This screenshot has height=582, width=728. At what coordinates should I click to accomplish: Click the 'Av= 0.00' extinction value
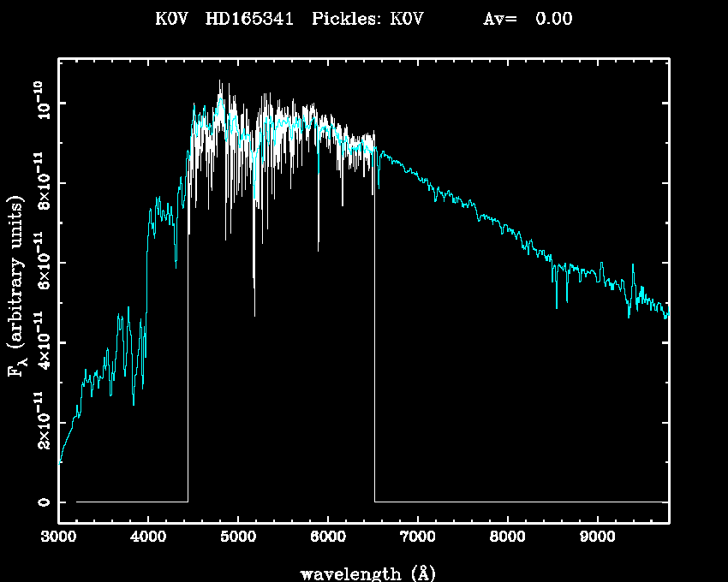[x=527, y=19]
